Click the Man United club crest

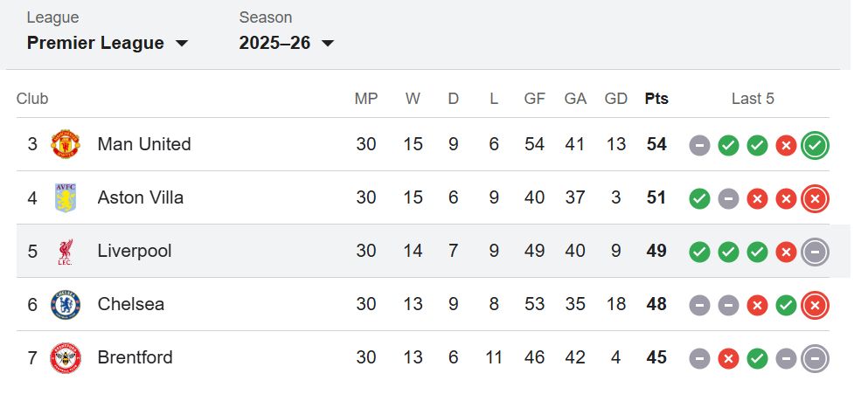click(x=66, y=144)
